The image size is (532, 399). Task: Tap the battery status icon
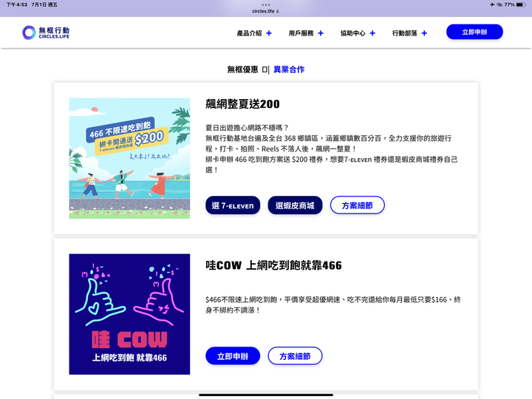[521, 4]
